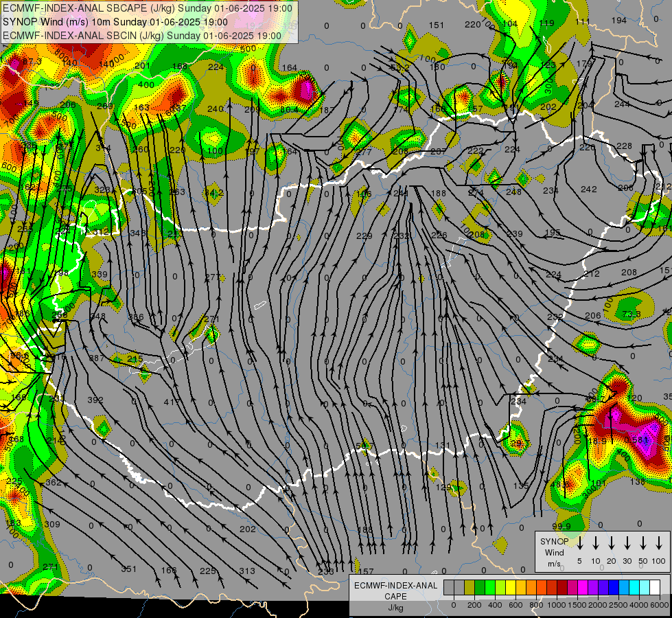This screenshot has height=618, width=672.
Task: Click the map value 309
Action: [x=52, y=524]
